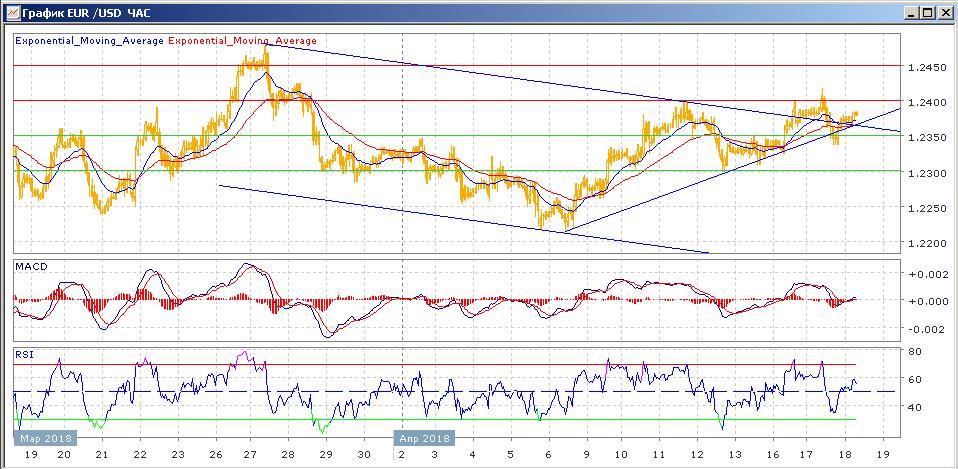958x469 pixels.
Task: Minimize the EUR/USD chart window
Action: [913, 12]
